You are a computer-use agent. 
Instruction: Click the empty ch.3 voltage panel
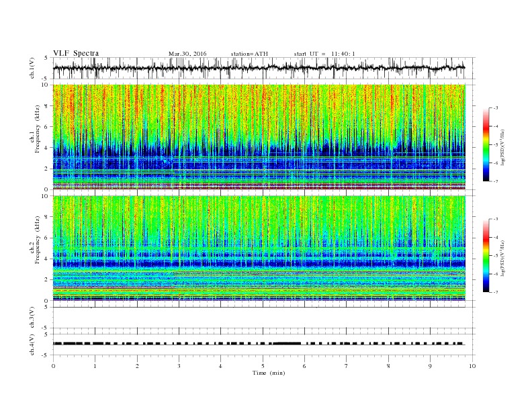tap(264, 318)
